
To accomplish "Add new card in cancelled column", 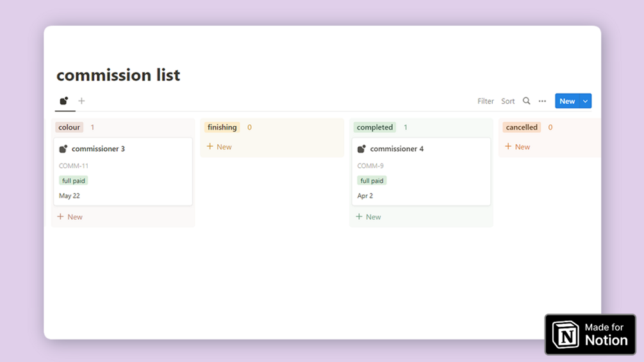I will click(517, 147).
